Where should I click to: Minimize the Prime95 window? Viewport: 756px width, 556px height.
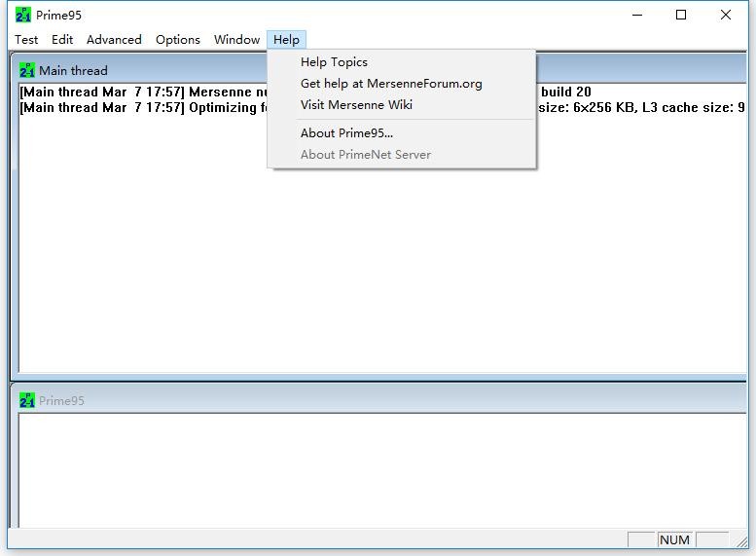637,15
